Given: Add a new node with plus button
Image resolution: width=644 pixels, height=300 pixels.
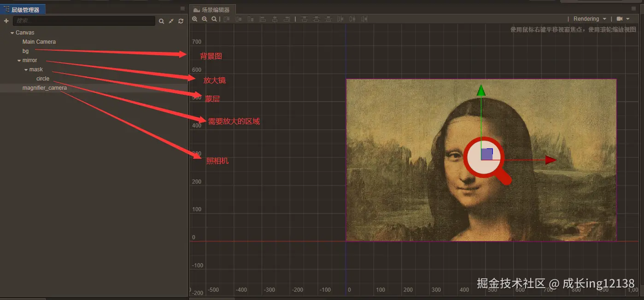Looking at the screenshot, I should [x=6, y=21].
